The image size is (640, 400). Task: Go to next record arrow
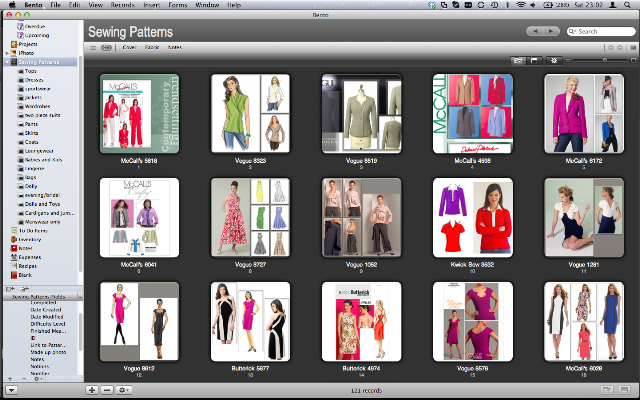pyautogui.click(x=551, y=31)
